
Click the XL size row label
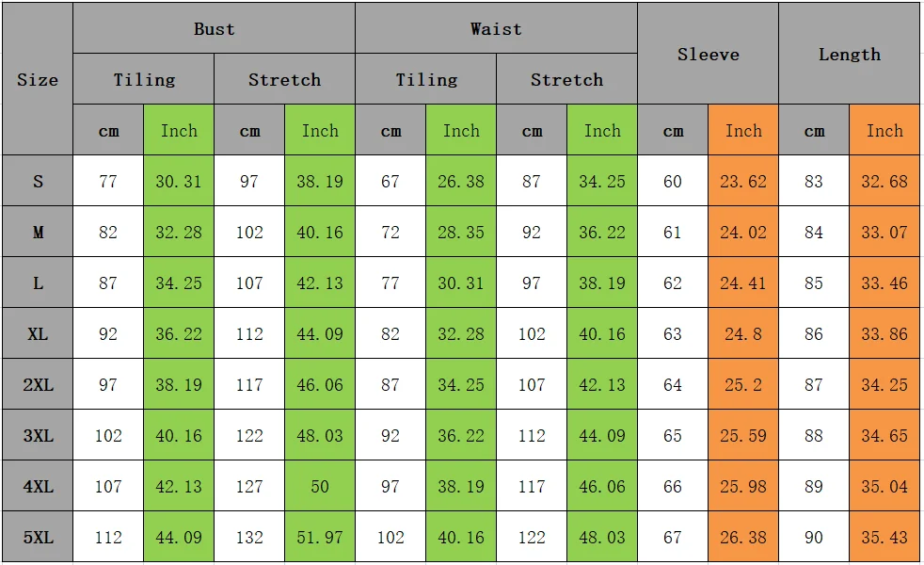(38, 333)
